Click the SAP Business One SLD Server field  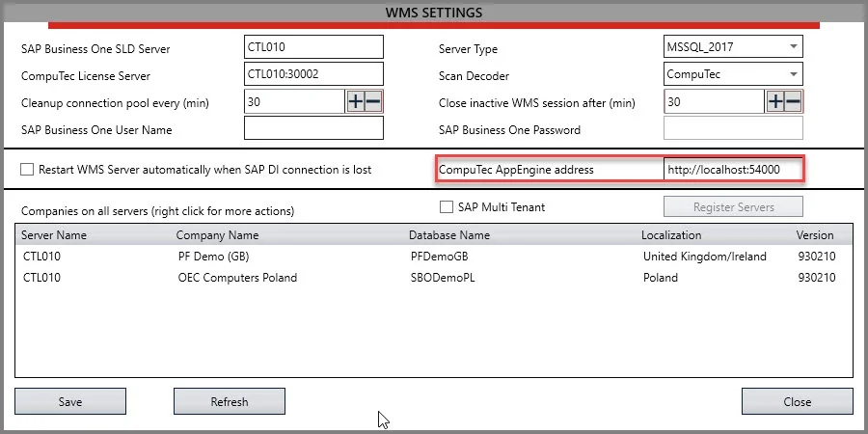pos(313,46)
